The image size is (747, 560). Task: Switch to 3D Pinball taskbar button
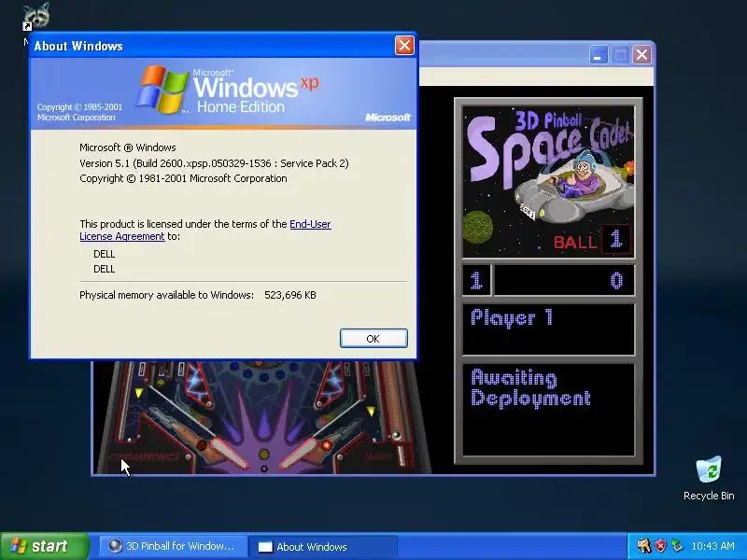(x=173, y=546)
